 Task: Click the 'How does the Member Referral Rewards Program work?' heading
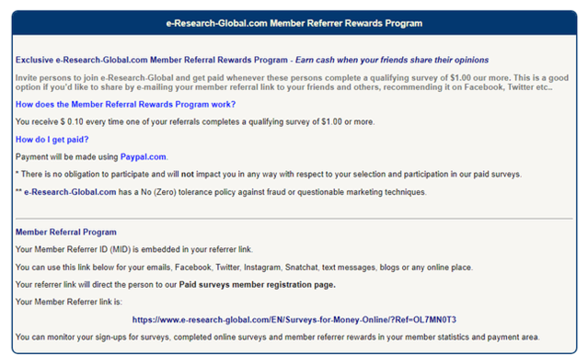coord(126,105)
